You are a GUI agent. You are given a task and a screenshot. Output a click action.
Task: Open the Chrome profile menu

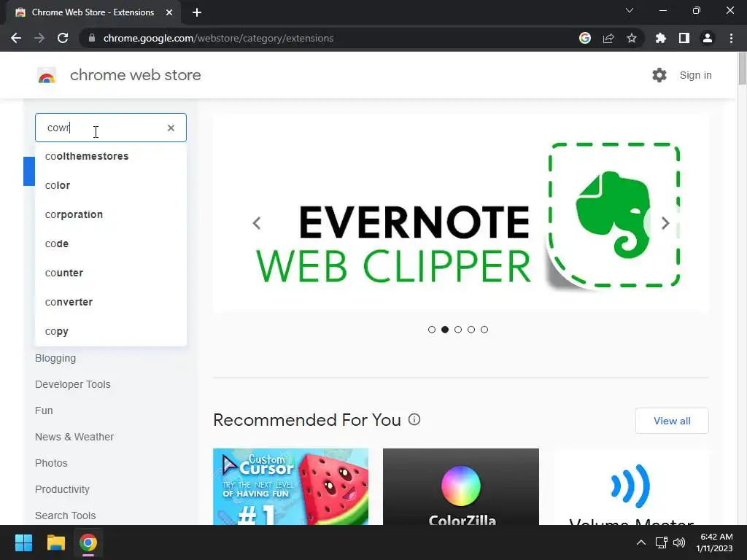click(x=708, y=38)
